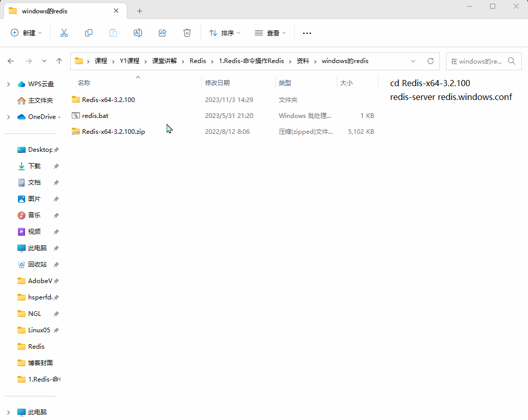The height and width of the screenshot is (420, 528).
Task: Open 下载 (Downloads) in quick access
Action: click(34, 166)
